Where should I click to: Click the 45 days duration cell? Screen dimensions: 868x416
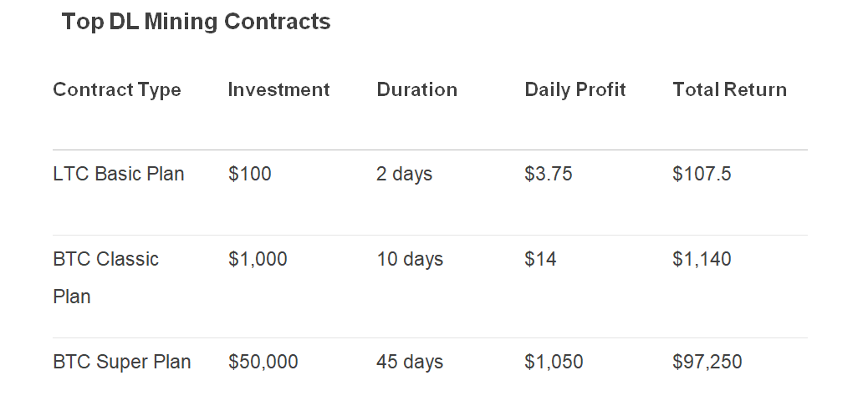coord(410,362)
